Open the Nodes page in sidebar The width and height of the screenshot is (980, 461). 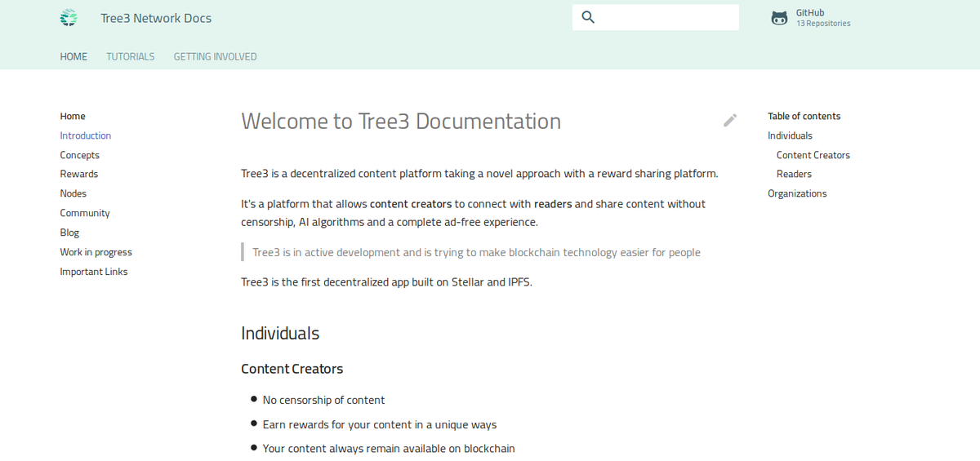[x=73, y=193]
